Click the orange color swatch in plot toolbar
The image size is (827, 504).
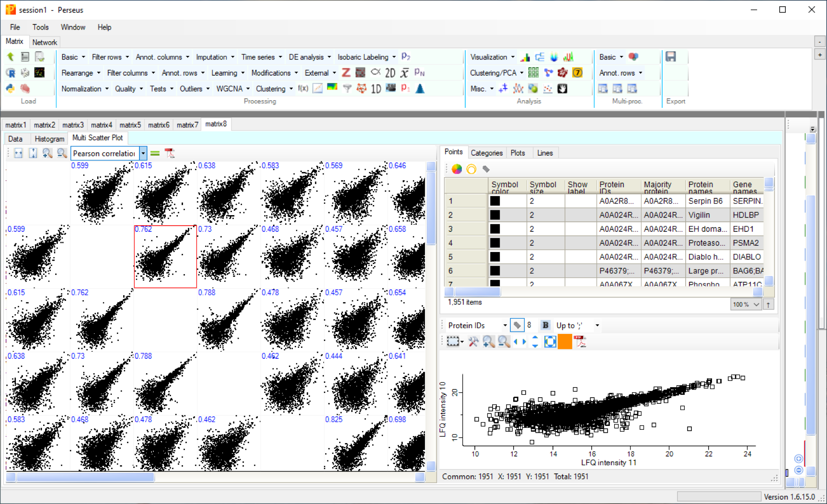tap(565, 342)
